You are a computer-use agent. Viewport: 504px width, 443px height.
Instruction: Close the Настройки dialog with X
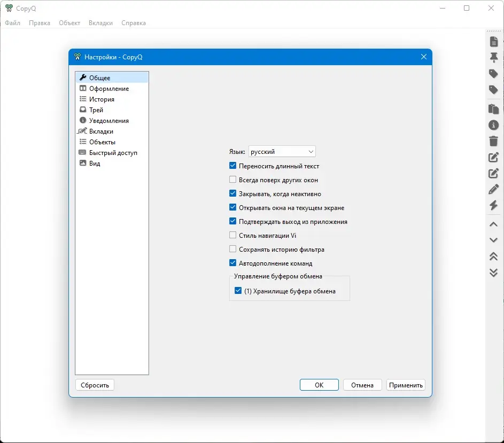pos(424,57)
